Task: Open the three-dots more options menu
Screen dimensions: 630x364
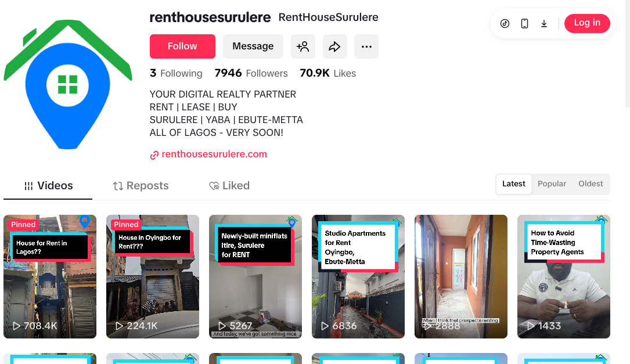Action: point(366,46)
